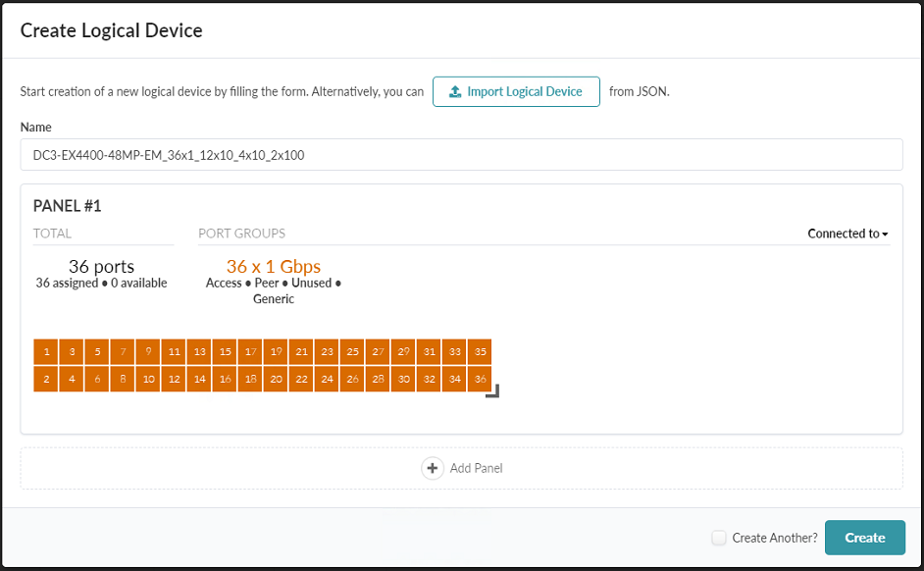Click the Create button
Screen dimensions: 924x571
[x=864, y=538]
